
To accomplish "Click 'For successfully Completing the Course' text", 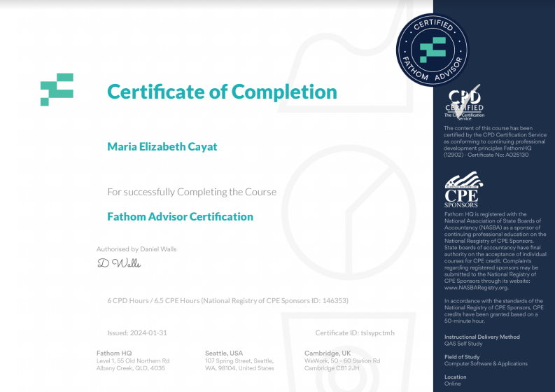I will pos(192,192).
